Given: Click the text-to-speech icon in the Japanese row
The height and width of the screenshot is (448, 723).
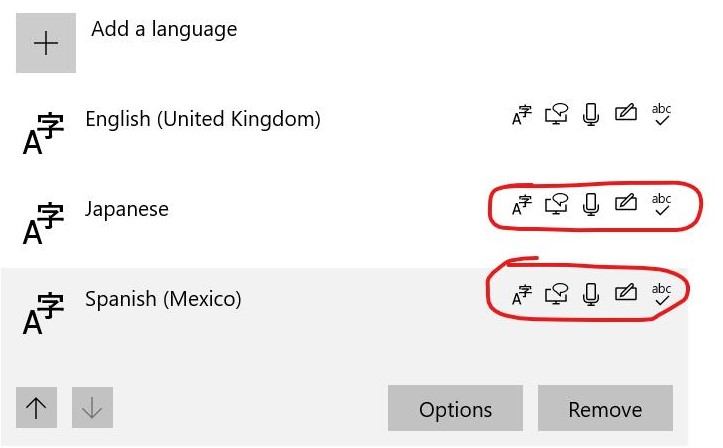Looking at the screenshot, I should [556, 204].
